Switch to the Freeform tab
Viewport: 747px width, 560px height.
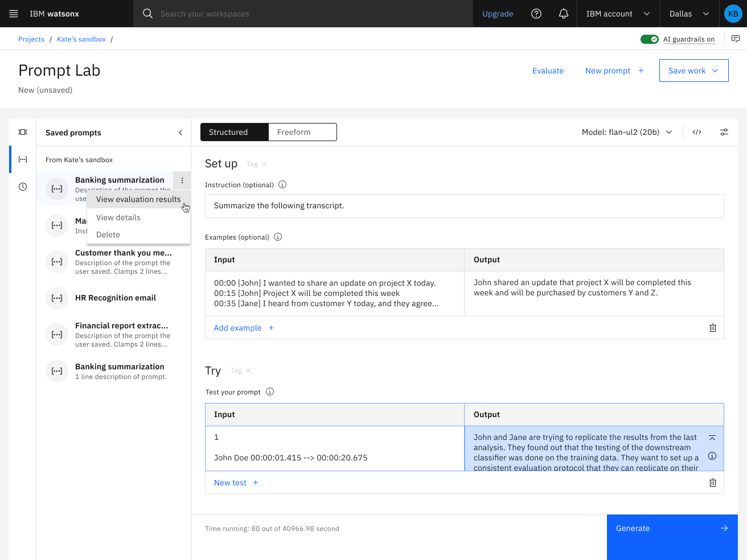[302, 132]
